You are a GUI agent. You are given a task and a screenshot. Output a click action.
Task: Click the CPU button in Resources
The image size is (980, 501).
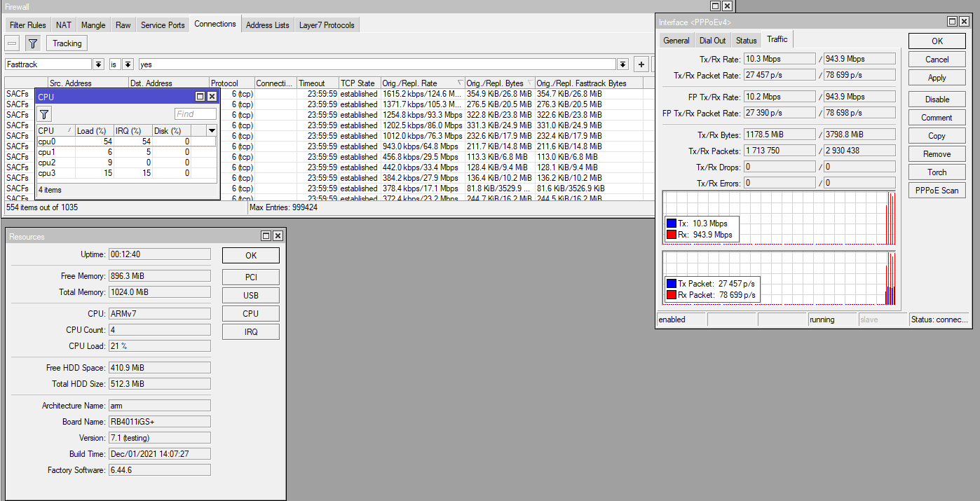(x=251, y=313)
